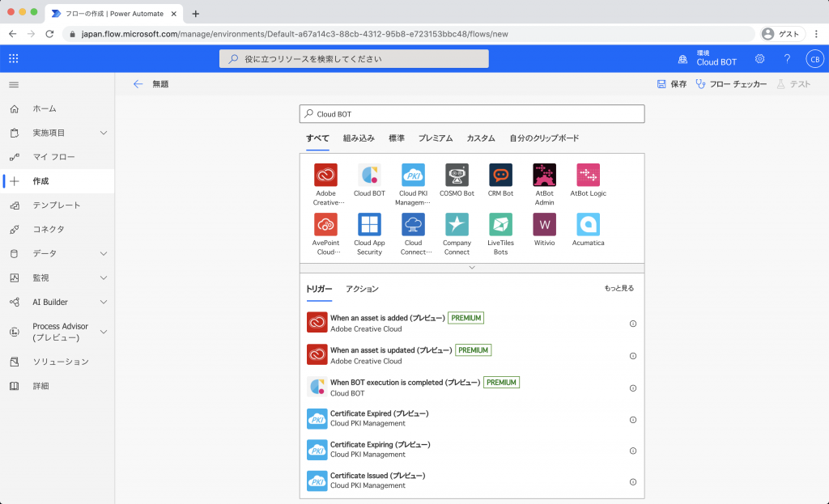Switch to the プレミアム tab
The image size is (829, 504).
436,138
